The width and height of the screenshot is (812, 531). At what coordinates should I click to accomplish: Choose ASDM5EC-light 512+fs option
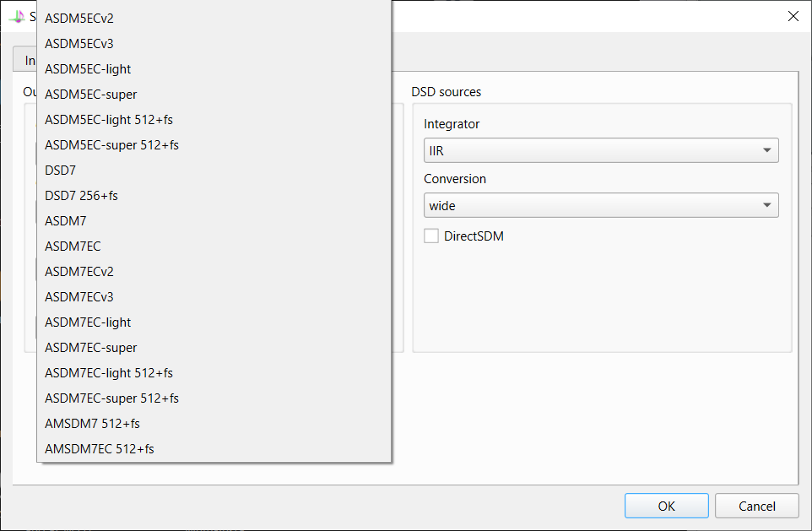pyautogui.click(x=109, y=120)
